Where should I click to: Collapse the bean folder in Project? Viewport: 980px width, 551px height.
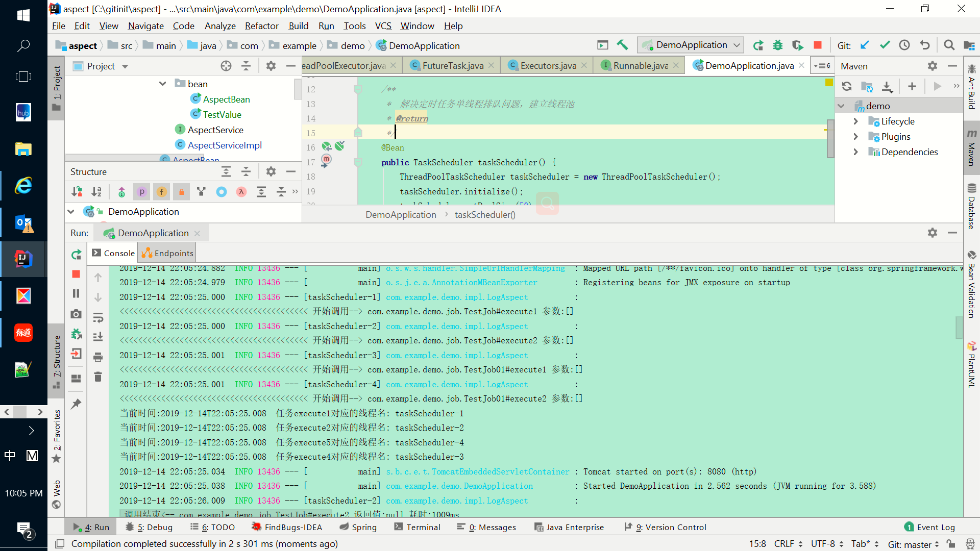(x=162, y=84)
